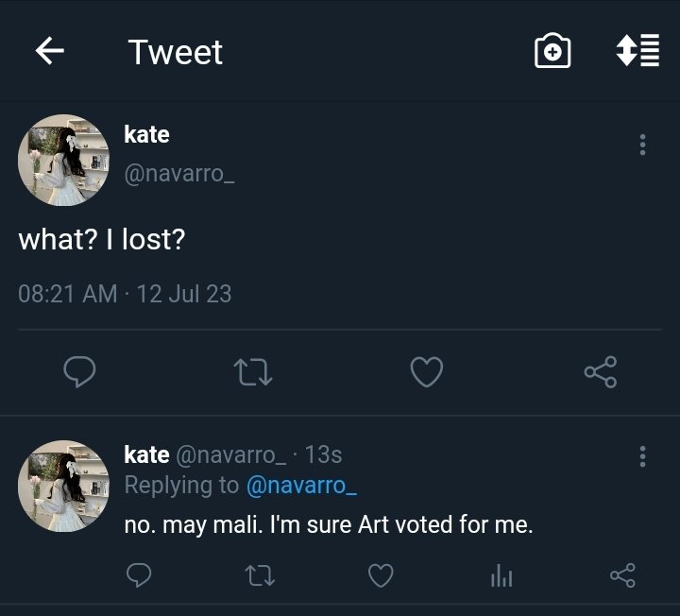Open more options for the reply tweet
The image size is (680, 616).
click(x=643, y=456)
